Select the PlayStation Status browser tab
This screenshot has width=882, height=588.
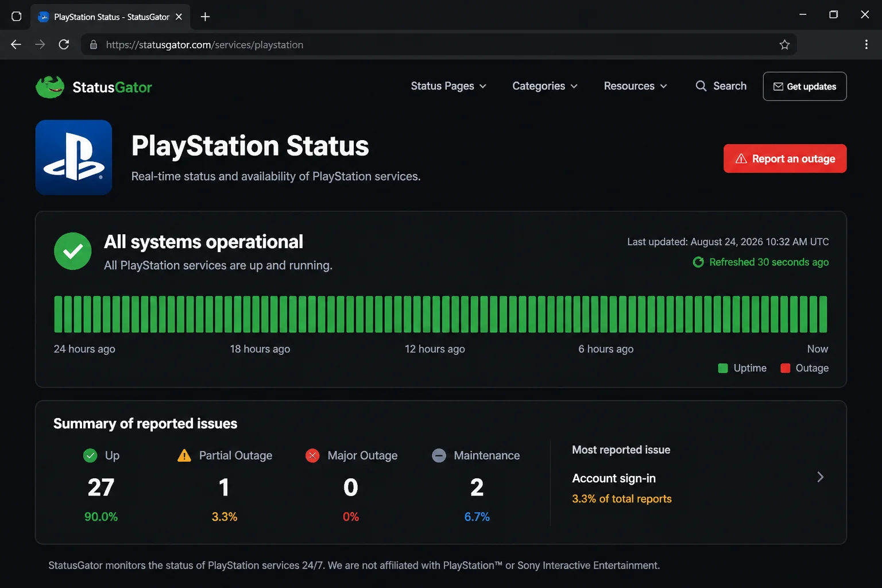click(x=111, y=17)
